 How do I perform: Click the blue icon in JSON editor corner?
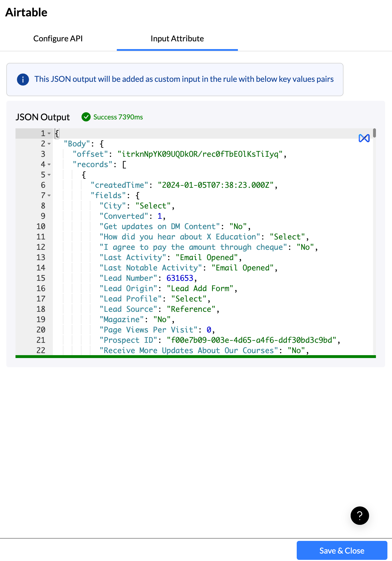coord(364,138)
